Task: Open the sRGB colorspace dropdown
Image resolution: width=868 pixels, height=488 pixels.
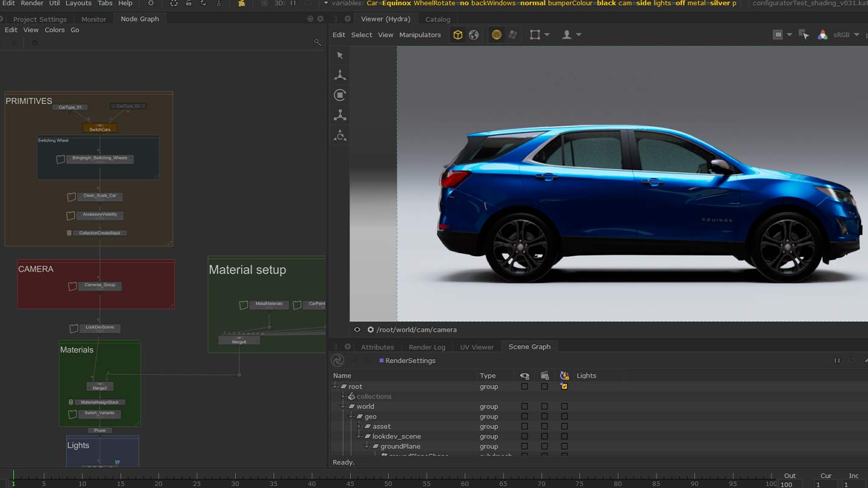Action: [846, 35]
